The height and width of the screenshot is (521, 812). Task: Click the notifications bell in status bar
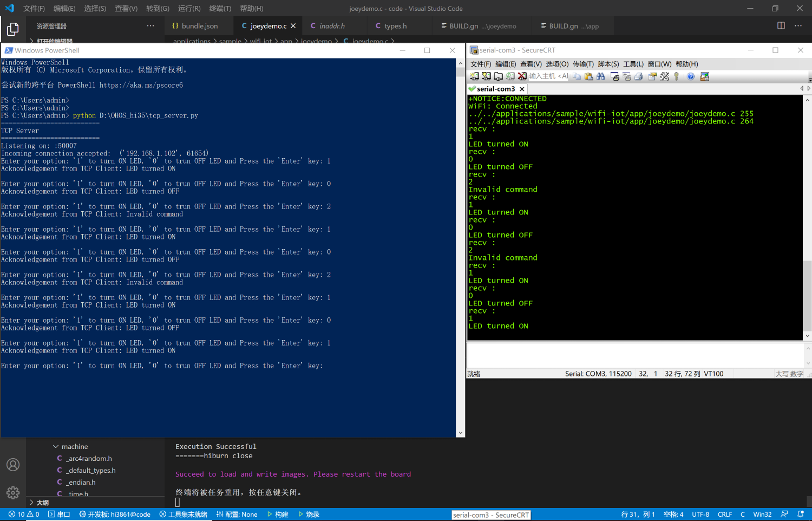(x=801, y=514)
